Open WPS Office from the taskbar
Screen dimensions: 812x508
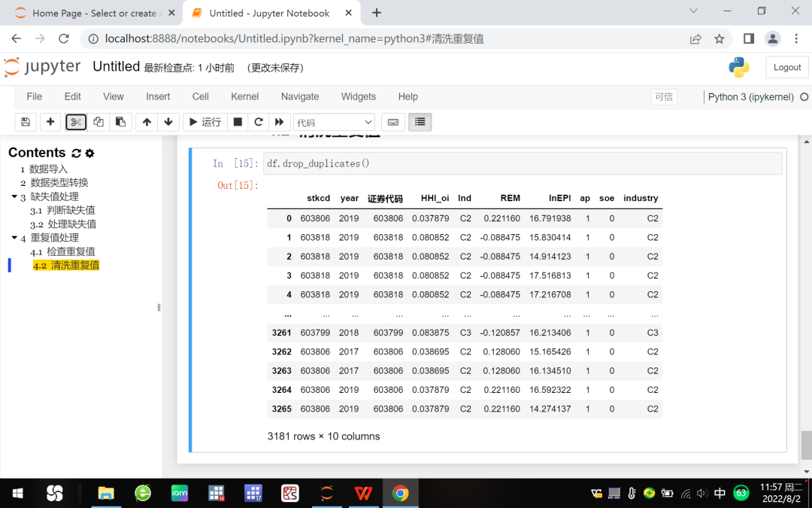click(x=364, y=493)
